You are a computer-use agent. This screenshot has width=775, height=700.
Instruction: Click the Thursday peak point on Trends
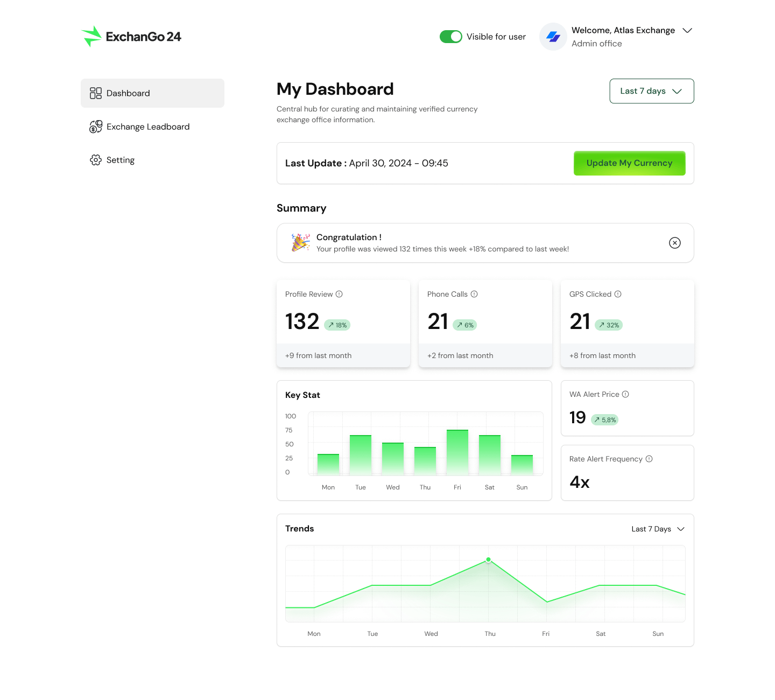click(489, 560)
